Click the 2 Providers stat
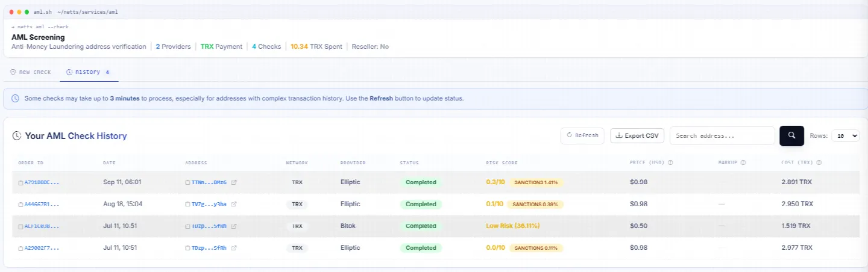Viewport: 868px width, 272px height. [173, 46]
